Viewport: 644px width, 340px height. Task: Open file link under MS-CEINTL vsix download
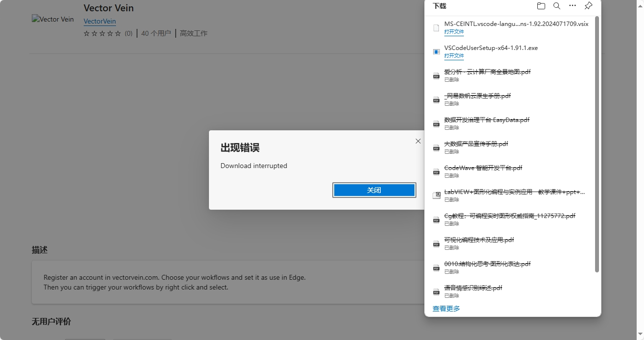pos(454,32)
